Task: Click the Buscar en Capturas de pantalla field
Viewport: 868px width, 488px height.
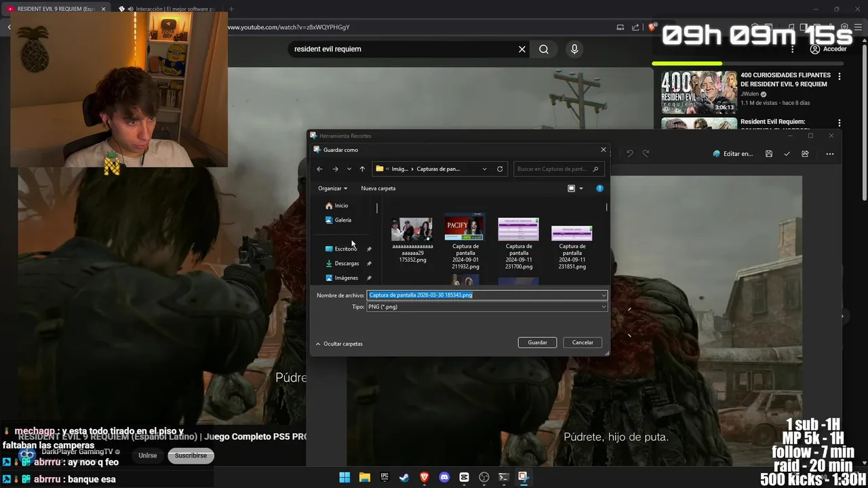Action: pyautogui.click(x=557, y=169)
